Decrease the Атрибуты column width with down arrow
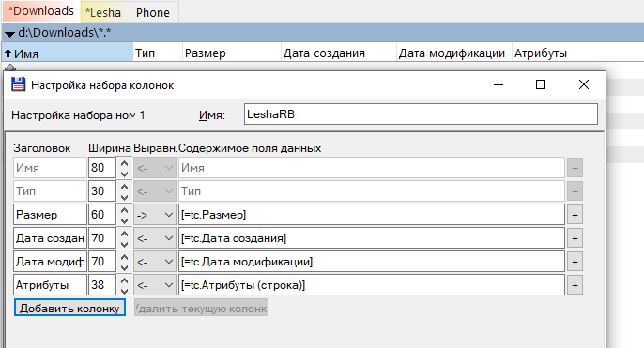The width and height of the screenshot is (644, 348). (x=125, y=291)
